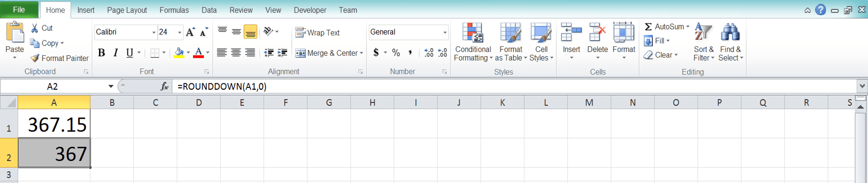868x183 pixels.
Task: Open the borders dropdown arrow
Action: (x=164, y=53)
